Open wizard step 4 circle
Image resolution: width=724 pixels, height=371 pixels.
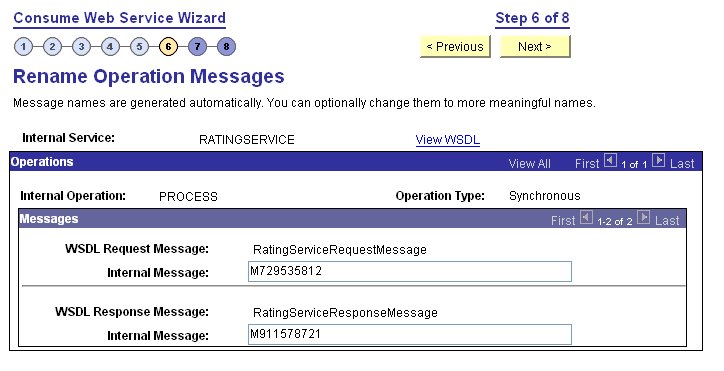110,47
